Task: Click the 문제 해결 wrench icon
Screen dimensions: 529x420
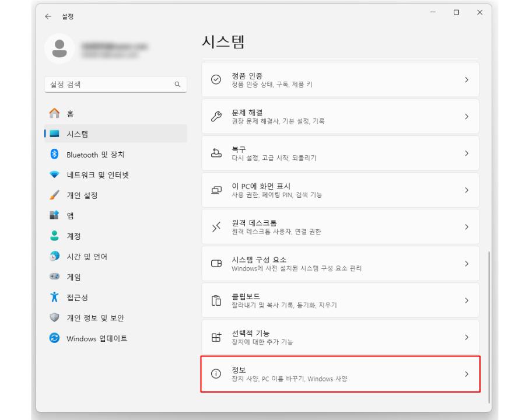Action: (216, 117)
